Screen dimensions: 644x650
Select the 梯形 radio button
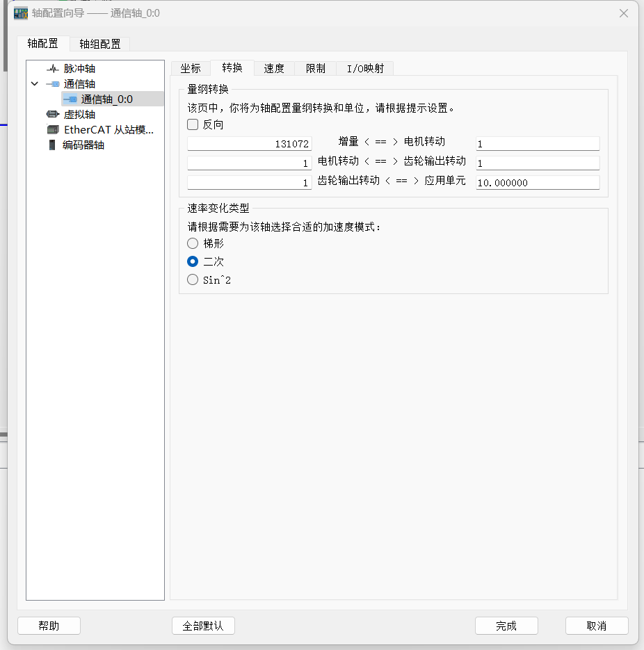click(193, 243)
